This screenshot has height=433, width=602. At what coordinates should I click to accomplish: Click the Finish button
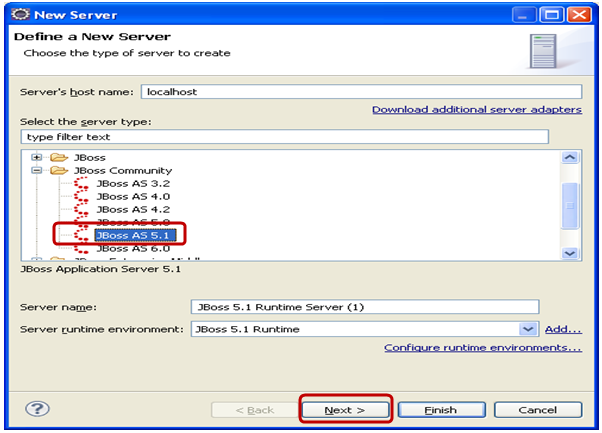point(441,410)
